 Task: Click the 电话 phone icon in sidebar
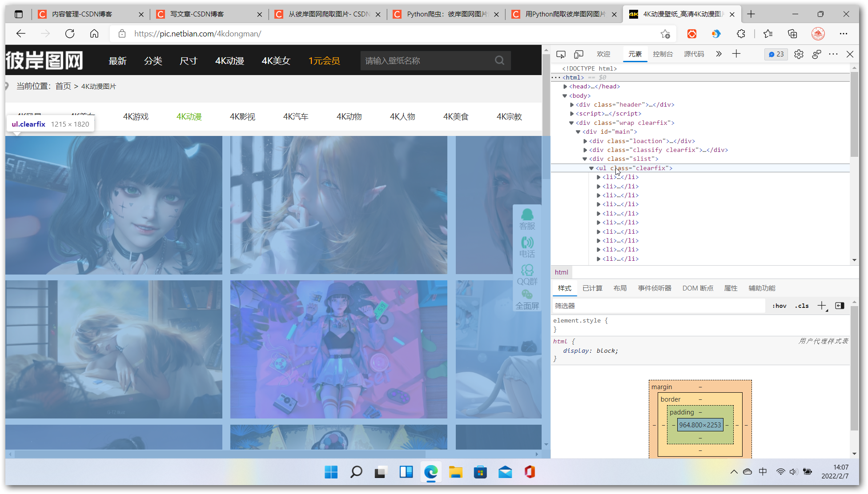click(x=527, y=247)
